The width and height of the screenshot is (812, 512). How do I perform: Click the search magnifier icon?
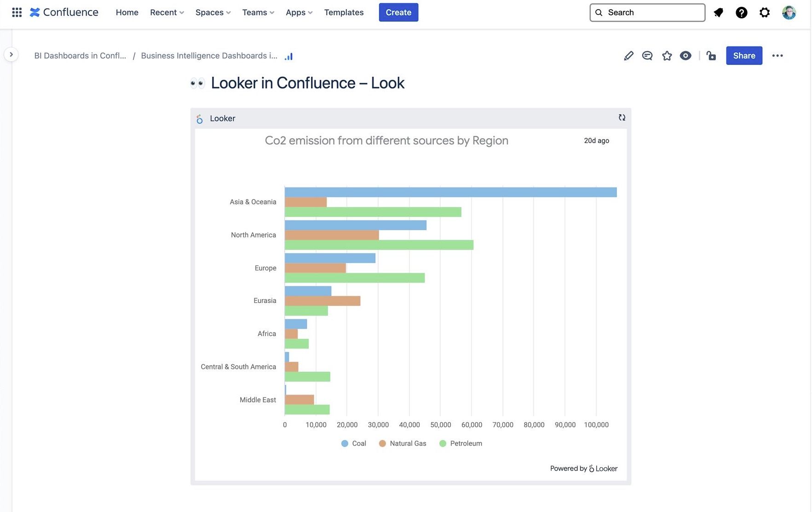coord(599,12)
